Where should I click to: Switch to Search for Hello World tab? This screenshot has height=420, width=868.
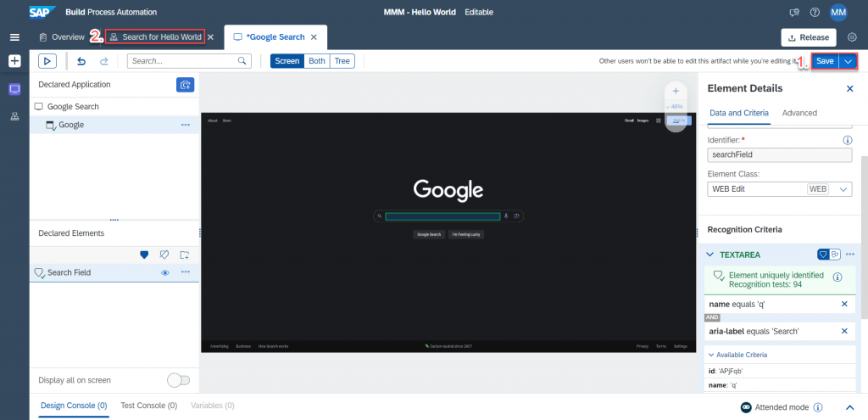click(x=156, y=37)
